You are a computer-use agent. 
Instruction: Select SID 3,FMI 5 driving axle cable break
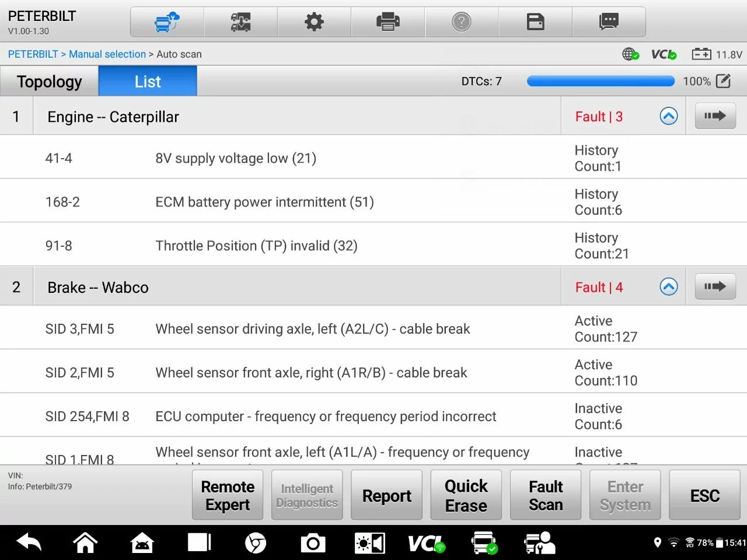coord(373,328)
